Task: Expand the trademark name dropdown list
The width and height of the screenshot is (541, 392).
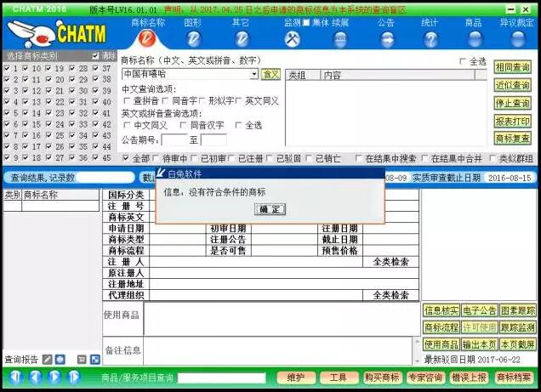Action: click(x=253, y=74)
